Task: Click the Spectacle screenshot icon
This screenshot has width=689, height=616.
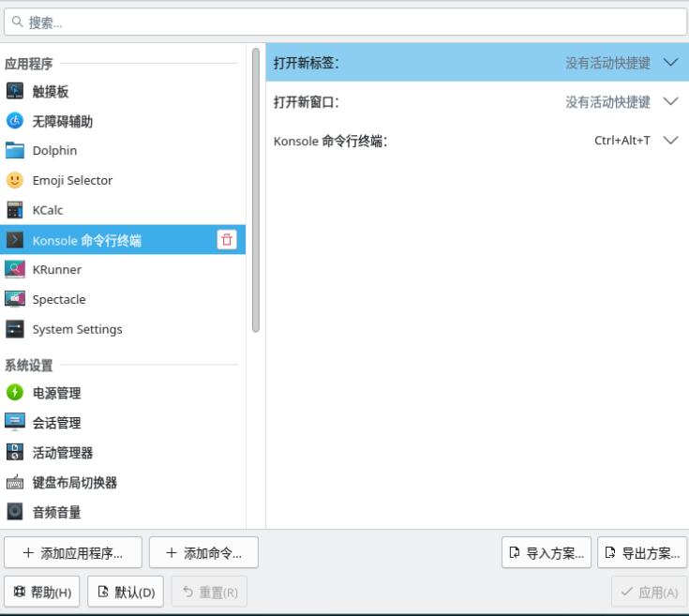Action: (x=14, y=299)
